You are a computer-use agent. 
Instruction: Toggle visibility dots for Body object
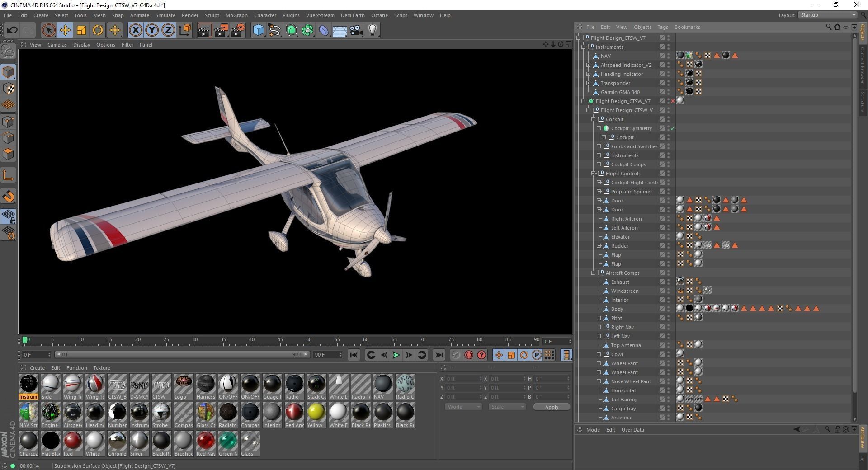(669, 309)
